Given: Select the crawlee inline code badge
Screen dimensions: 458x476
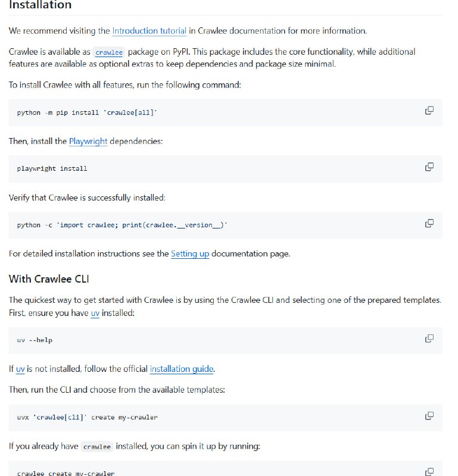Looking at the screenshot, I should pos(108,52).
